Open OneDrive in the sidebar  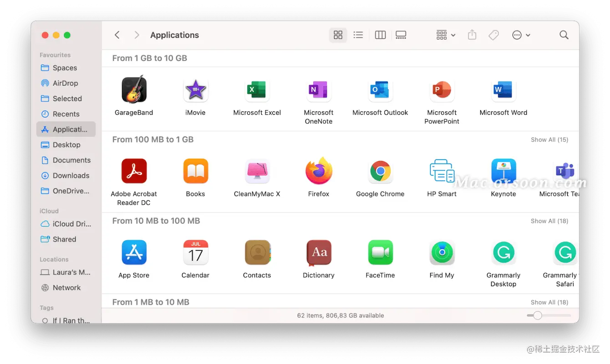click(66, 191)
